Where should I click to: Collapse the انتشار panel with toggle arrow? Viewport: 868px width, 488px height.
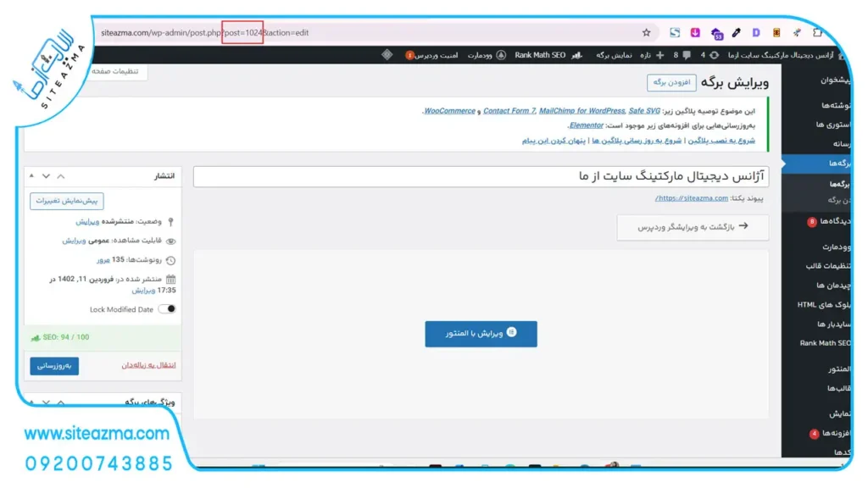[x=61, y=176]
